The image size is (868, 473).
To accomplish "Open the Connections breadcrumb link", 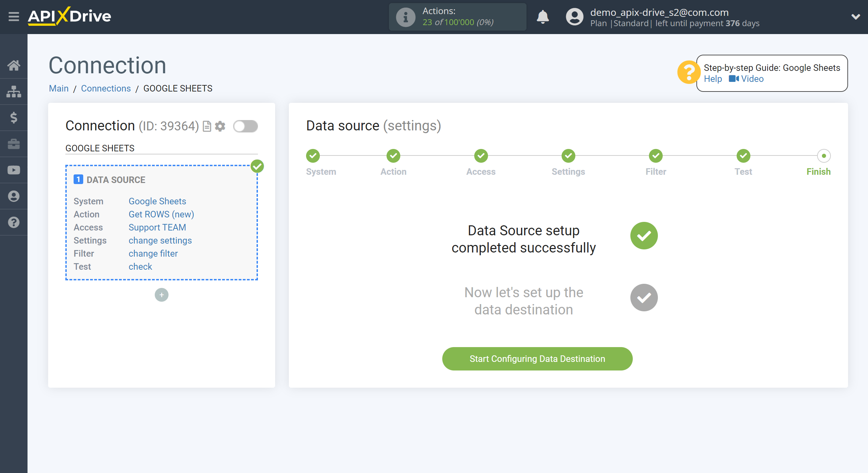I will (x=105, y=88).
